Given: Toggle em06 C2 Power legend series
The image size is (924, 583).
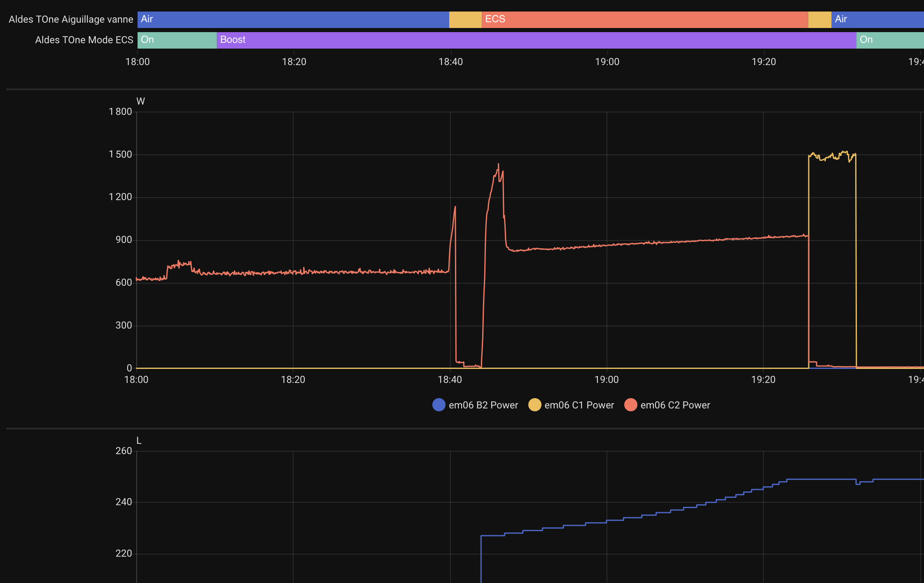Looking at the screenshot, I should point(675,405).
